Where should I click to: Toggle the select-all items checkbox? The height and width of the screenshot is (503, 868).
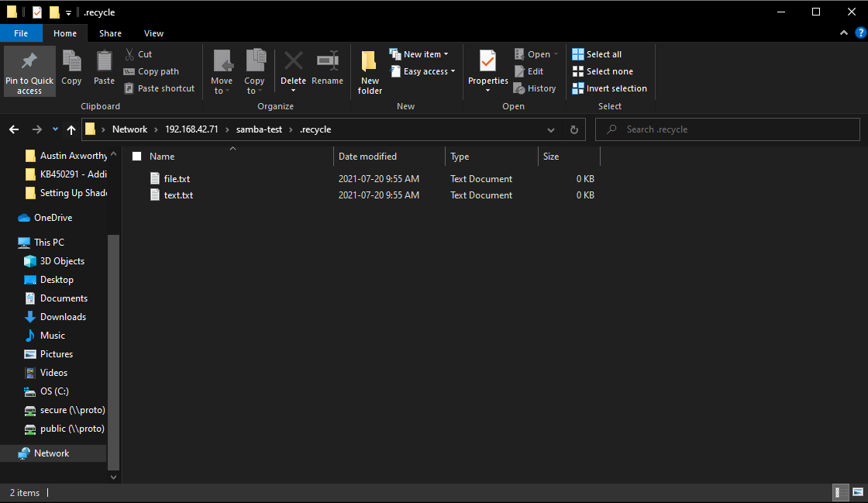(x=136, y=157)
